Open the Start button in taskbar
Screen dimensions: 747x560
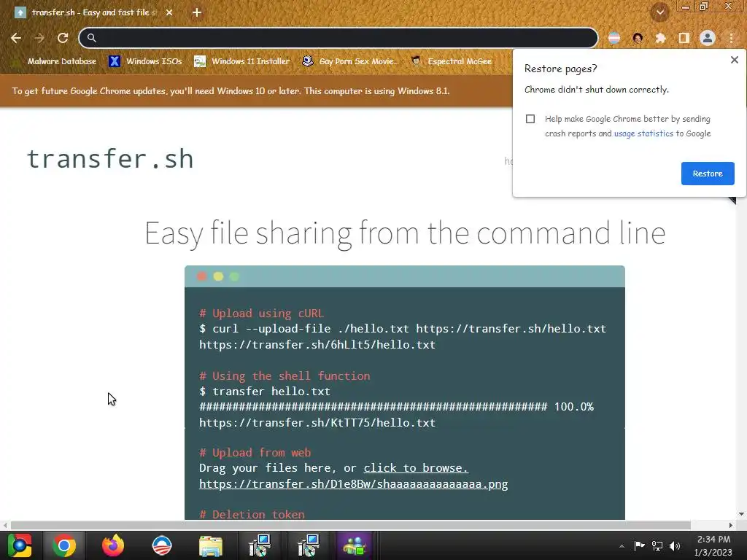pos(20,545)
